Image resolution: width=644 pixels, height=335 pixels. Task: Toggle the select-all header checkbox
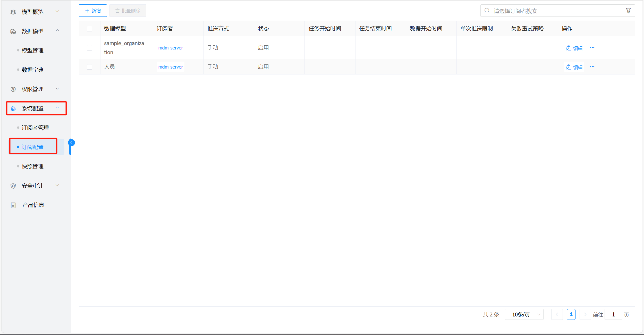click(x=89, y=29)
